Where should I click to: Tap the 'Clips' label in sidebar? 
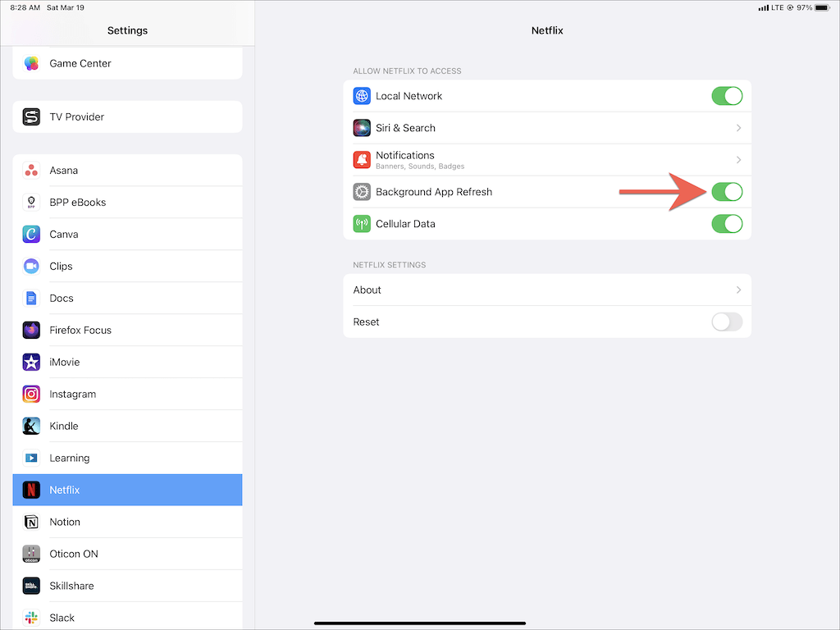[x=61, y=267]
